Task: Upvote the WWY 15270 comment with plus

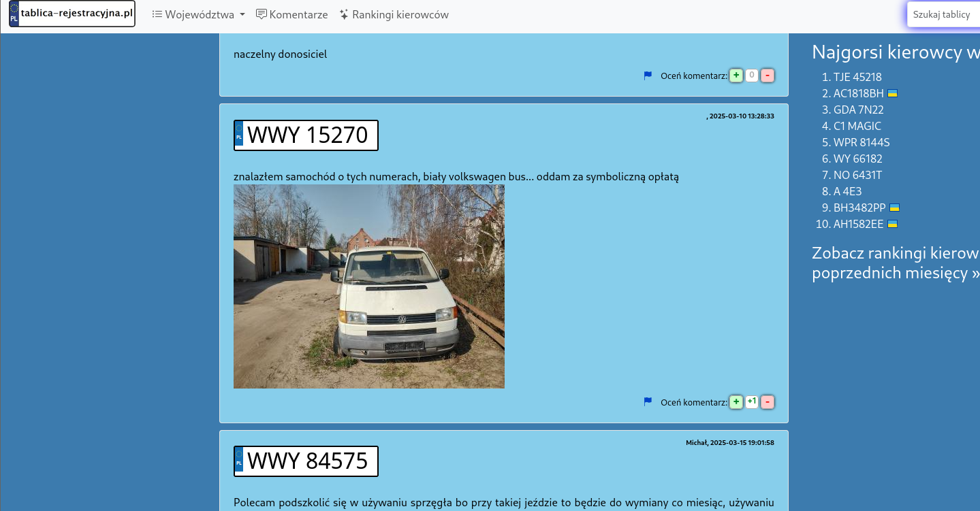Action: (736, 402)
